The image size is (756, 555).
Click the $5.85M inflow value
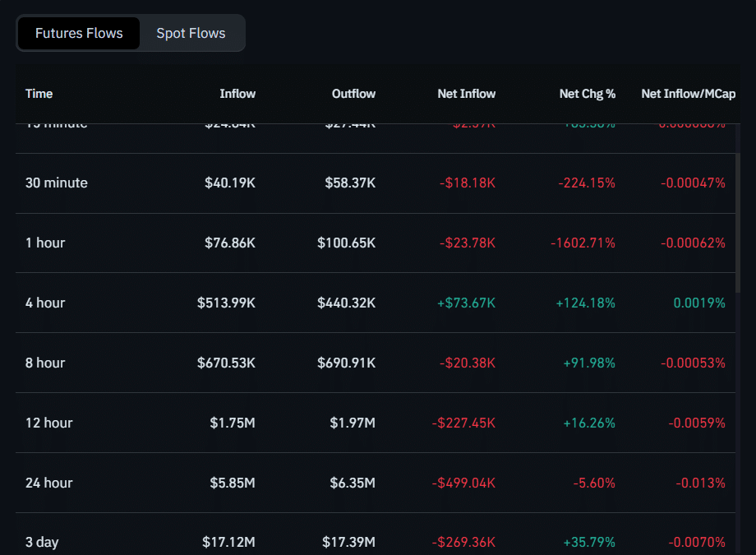233,483
